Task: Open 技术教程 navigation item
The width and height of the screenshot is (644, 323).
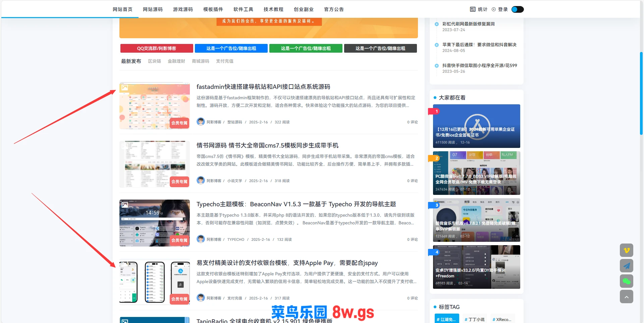Action: pyautogui.click(x=273, y=9)
